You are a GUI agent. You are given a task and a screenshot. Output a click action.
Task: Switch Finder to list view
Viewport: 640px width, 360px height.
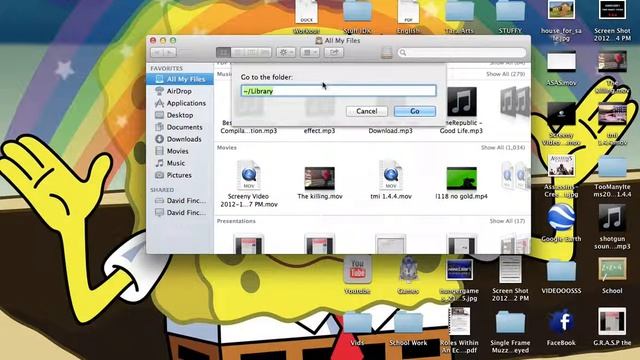click(237, 52)
